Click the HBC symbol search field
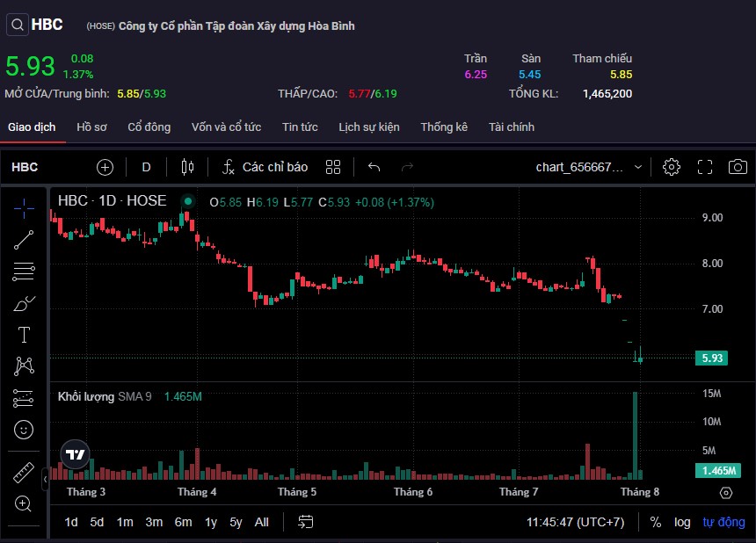Viewport: 756px width, 543px height. pyautogui.click(x=25, y=167)
